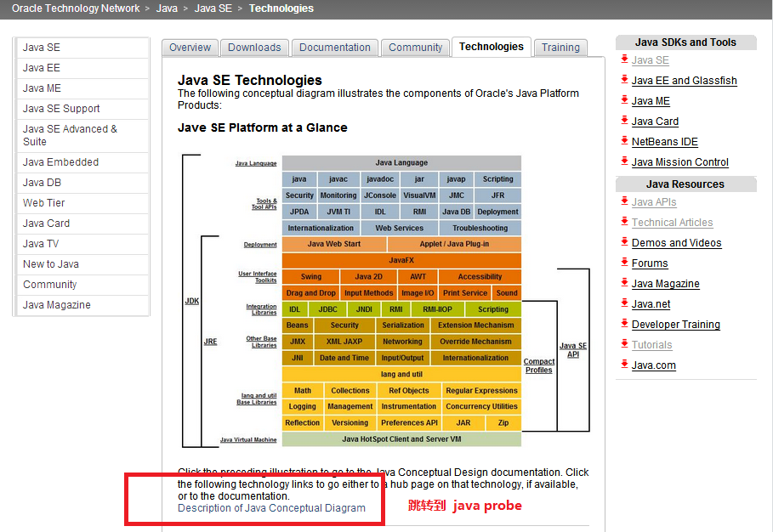Click the JavaFX bar in diagram
The image size is (773, 532).
401,260
